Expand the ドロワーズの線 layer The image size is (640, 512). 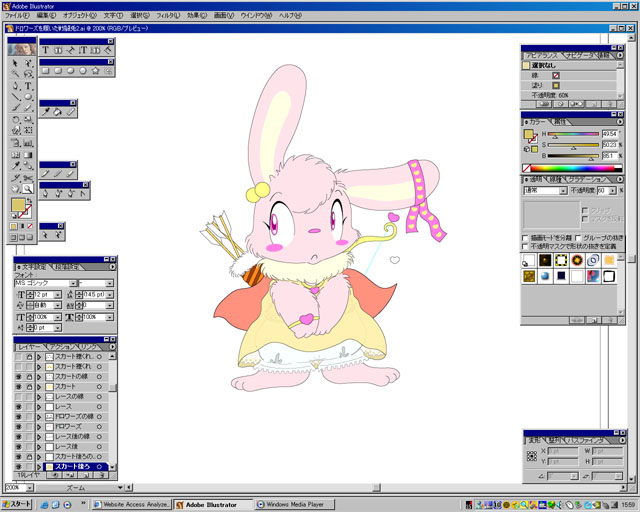tap(39, 417)
